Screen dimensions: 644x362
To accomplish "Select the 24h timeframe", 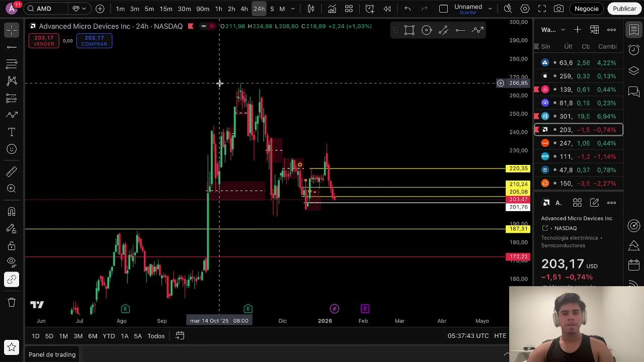I will pyautogui.click(x=259, y=9).
